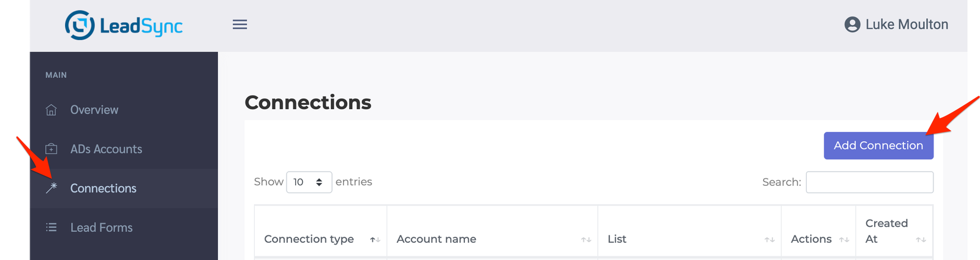Click the user avatar icon
Screen dimensions: 980x260
[852, 25]
